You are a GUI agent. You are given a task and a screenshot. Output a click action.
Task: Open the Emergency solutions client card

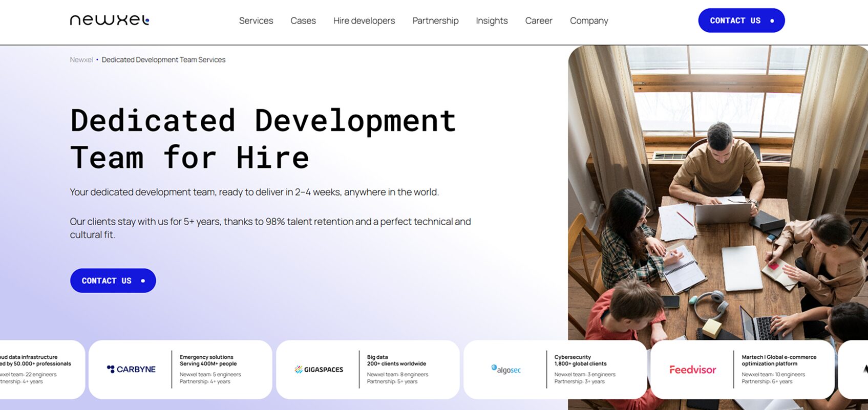pos(180,370)
